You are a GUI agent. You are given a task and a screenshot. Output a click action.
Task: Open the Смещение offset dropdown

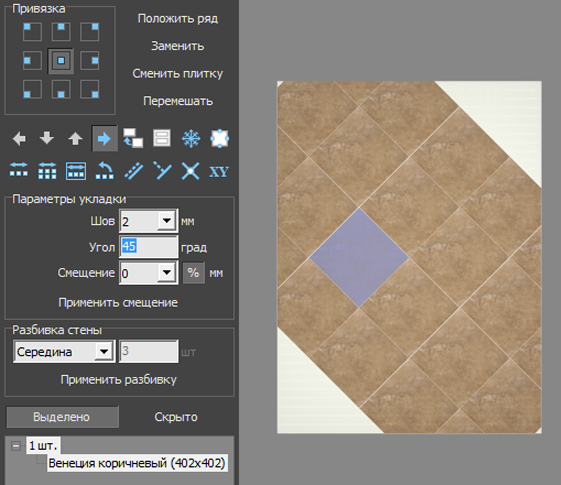point(166,273)
